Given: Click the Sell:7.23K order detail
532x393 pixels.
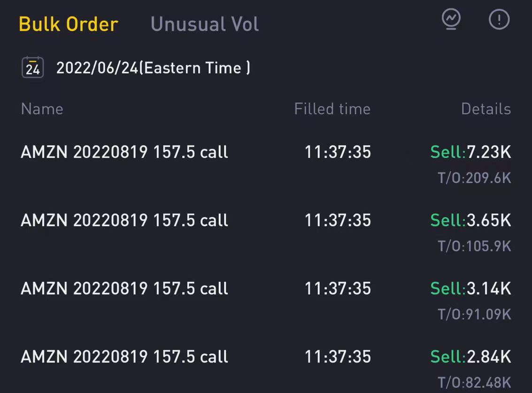Looking at the screenshot, I should click(x=470, y=152).
